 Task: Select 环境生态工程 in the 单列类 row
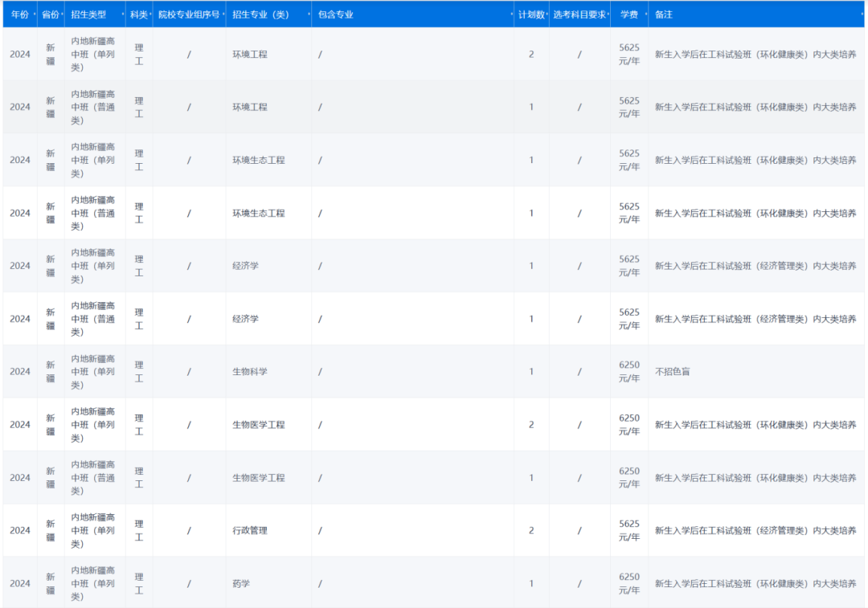tap(259, 160)
